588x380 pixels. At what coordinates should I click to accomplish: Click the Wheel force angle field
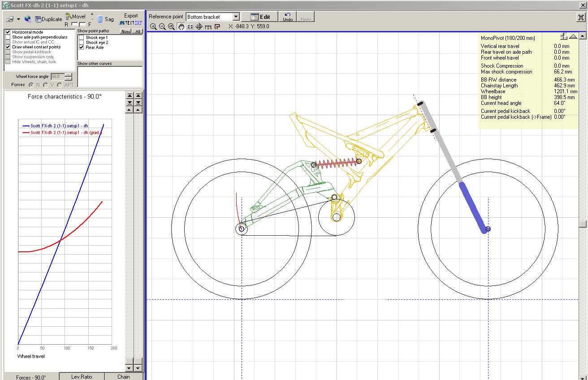point(57,77)
